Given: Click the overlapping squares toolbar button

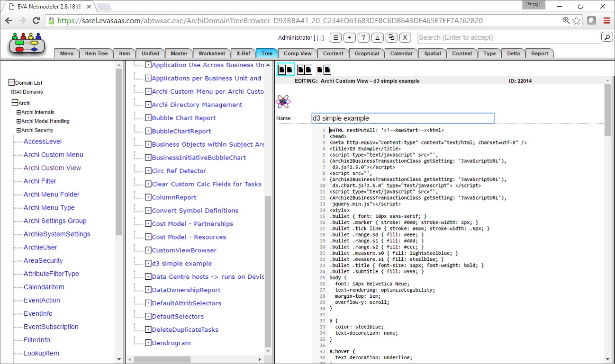Looking at the screenshot, I should (x=391, y=38).
